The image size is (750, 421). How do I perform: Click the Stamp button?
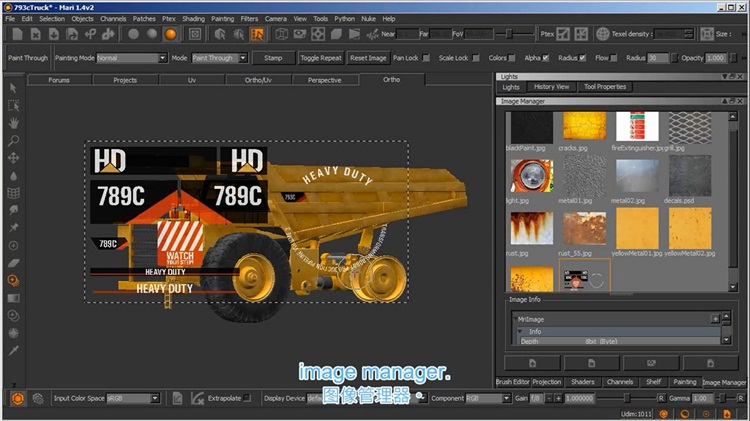click(x=273, y=58)
